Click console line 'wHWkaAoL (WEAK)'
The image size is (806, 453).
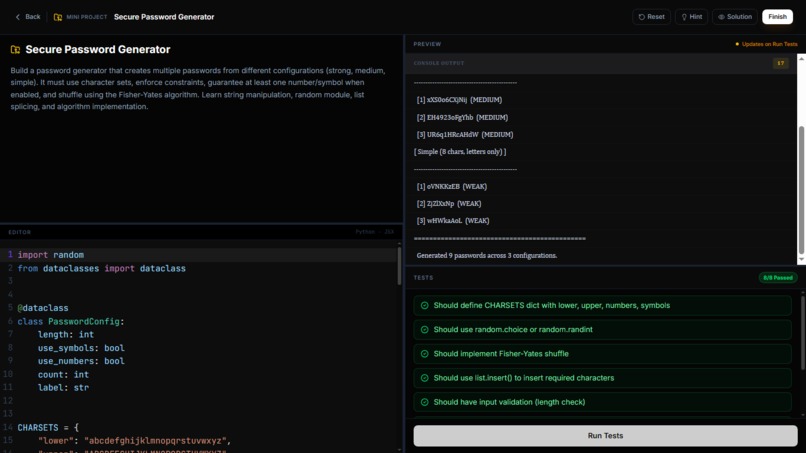coord(453,221)
